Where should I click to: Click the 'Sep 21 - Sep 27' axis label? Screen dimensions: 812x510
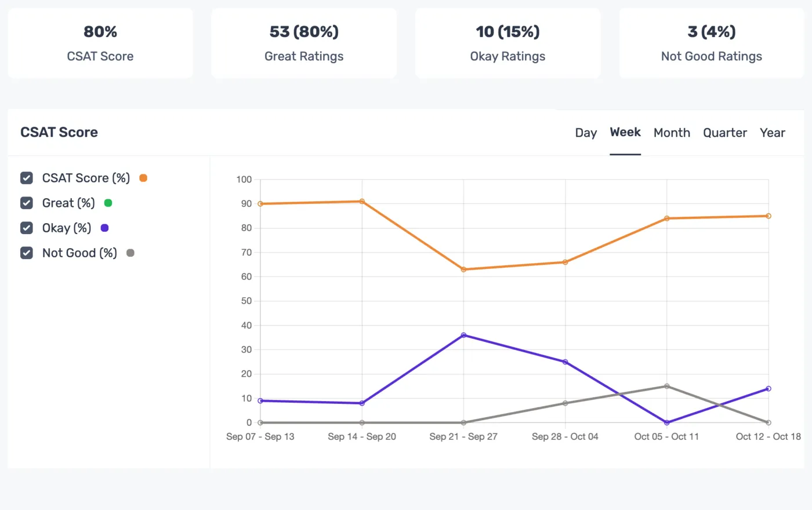pyautogui.click(x=463, y=436)
